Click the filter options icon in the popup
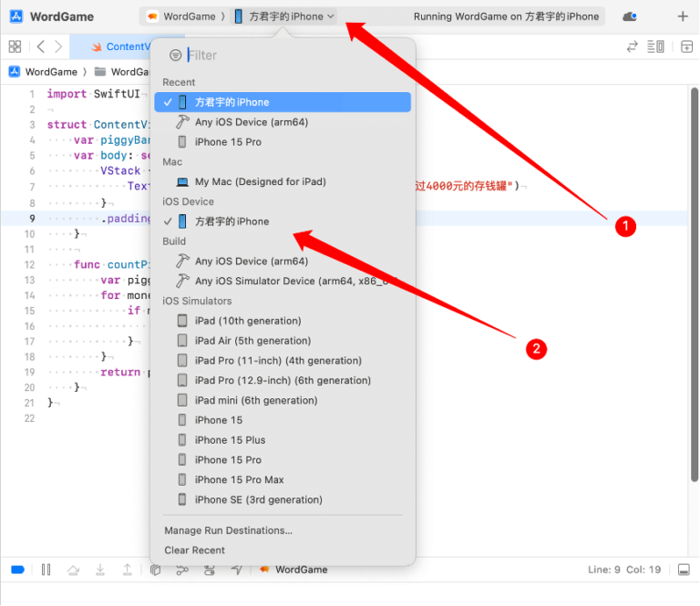This screenshot has width=700, height=606. [x=175, y=55]
